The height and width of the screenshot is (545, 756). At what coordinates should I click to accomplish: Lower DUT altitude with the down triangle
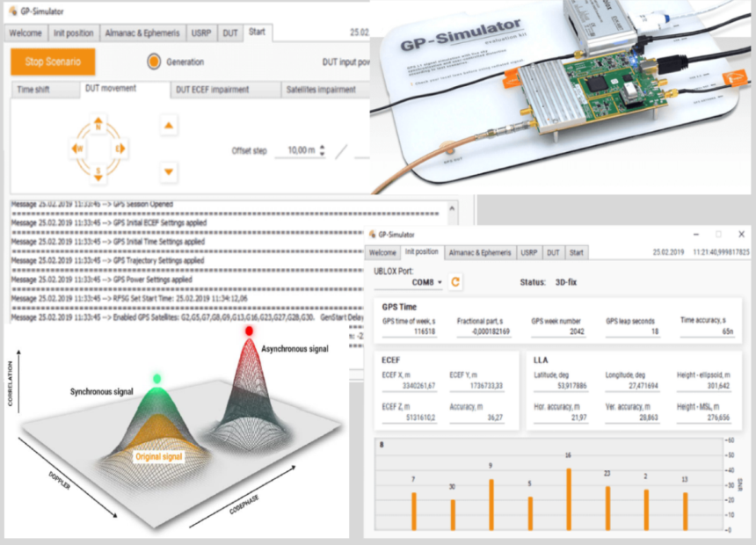point(168,171)
